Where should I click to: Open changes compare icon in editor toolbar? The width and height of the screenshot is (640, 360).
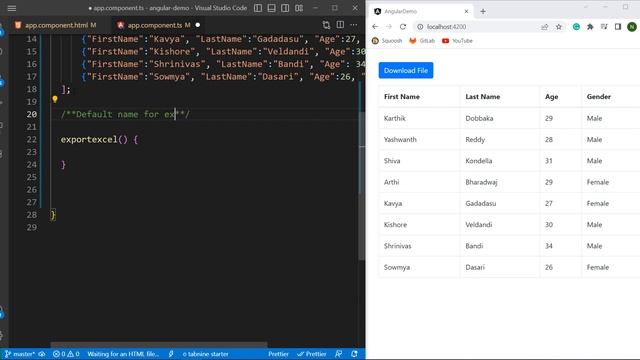point(326,25)
